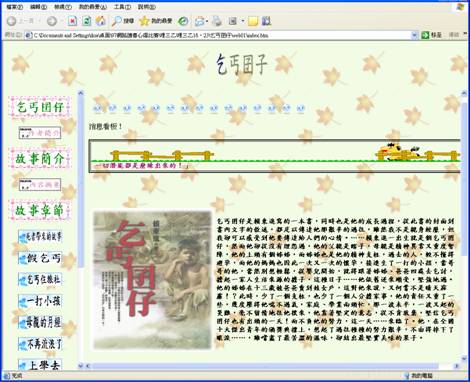Click the Stop loading toolbar icon

click(72, 21)
